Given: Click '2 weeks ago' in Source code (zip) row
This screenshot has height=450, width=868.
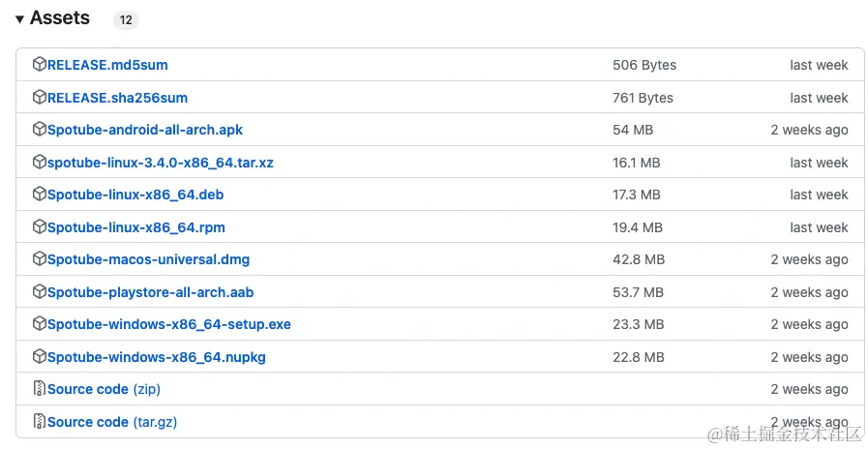Looking at the screenshot, I should (809, 389).
